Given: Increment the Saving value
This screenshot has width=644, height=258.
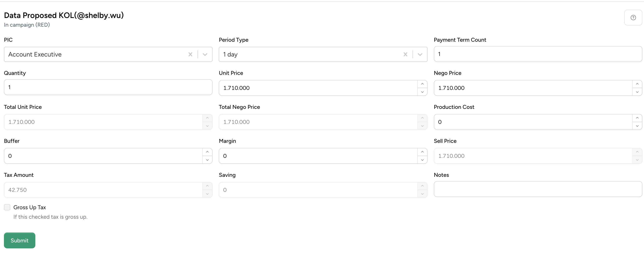Looking at the screenshot, I should (x=422, y=185).
